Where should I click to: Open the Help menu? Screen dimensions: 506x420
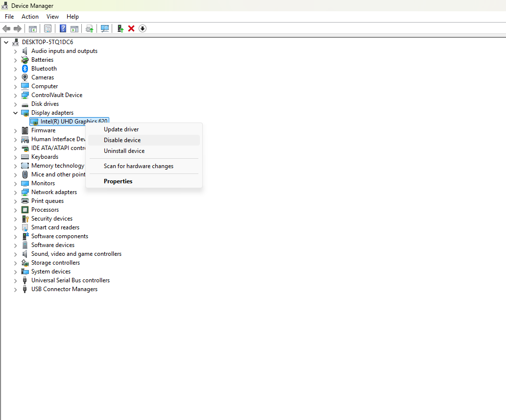[x=72, y=17]
